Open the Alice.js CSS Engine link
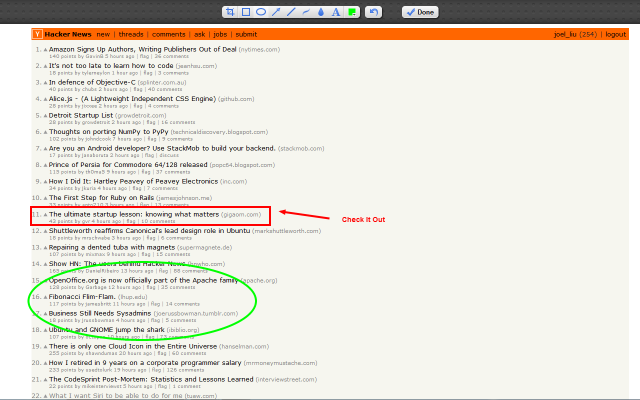 pyautogui.click(x=132, y=99)
